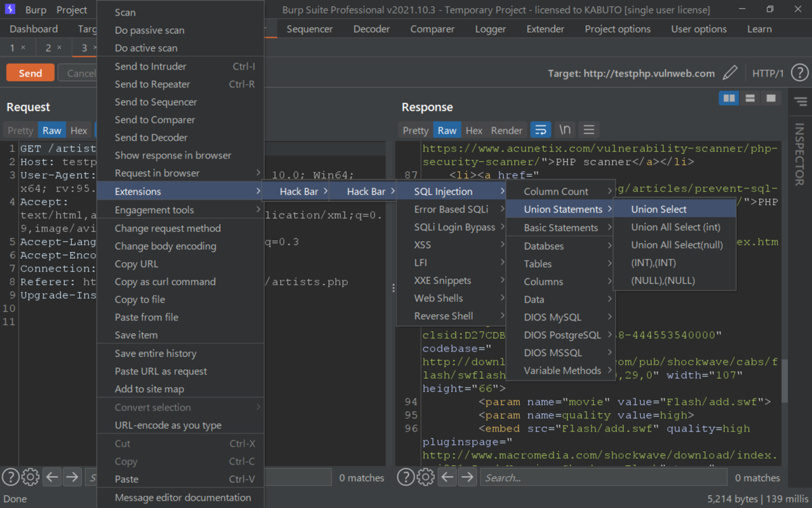This screenshot has height=508, width=812.
Task: Open the Sequencer tab
Action: (x=310, y=29)
